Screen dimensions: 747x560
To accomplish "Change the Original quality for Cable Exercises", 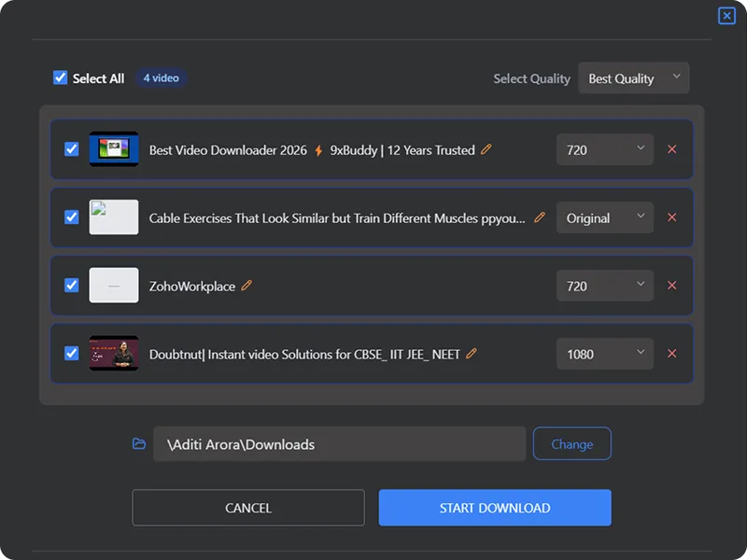I will [604, 217].
